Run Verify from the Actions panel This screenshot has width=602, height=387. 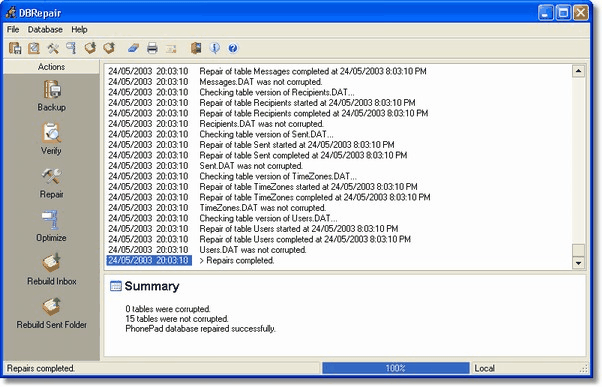(x=51, y=139)
